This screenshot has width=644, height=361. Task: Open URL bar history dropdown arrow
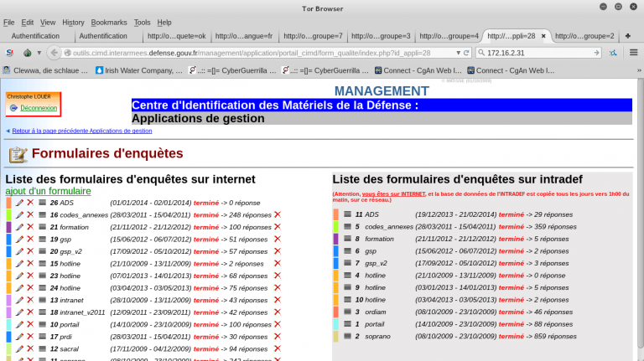tap(459, 53)
